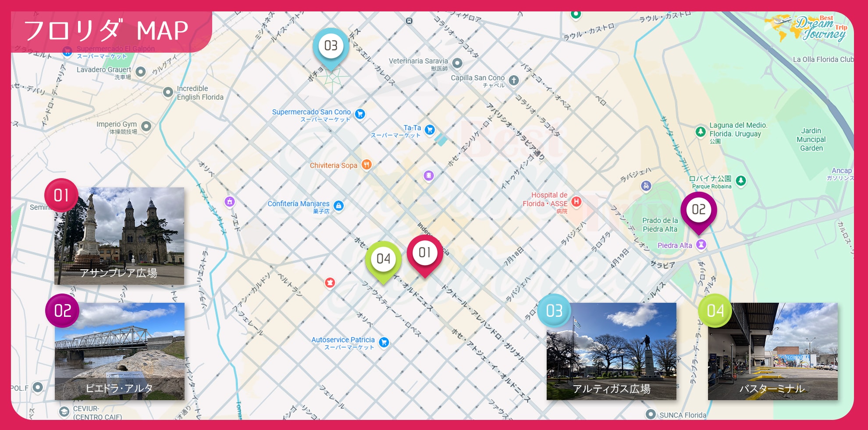Viewport: 868px width, 430px height.
Task: Click the "Prado de la Piedra Alta" label
Action: 660,225
